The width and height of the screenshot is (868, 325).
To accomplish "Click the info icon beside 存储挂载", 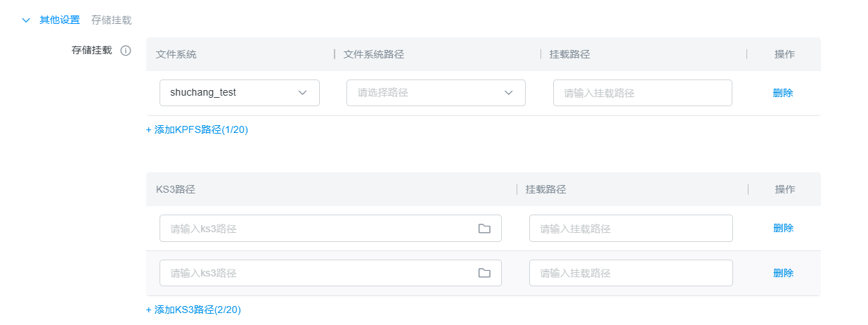I will (x=127, y=51).
